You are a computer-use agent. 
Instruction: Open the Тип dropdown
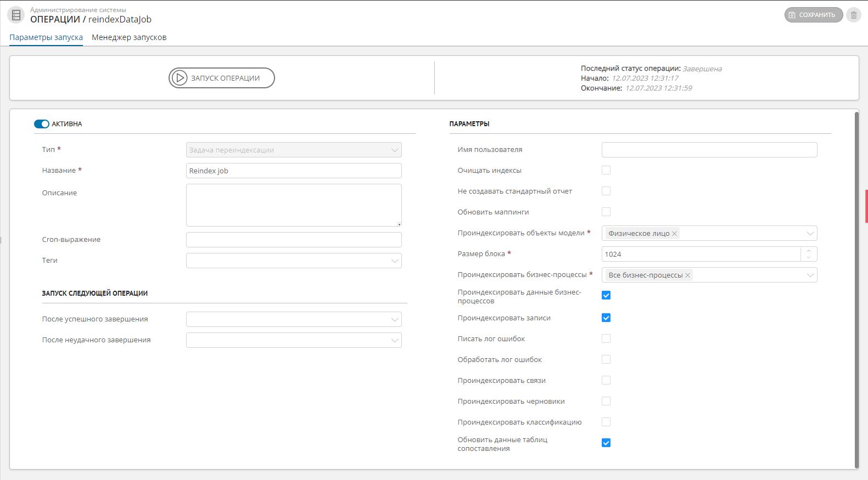(x=294, y=150)
